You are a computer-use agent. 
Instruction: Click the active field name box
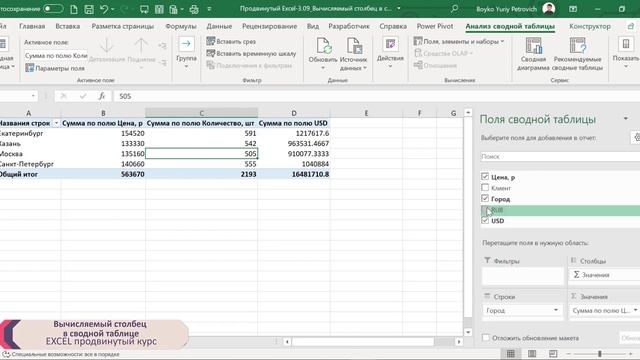pyautogui.click(x=56, y=56)
